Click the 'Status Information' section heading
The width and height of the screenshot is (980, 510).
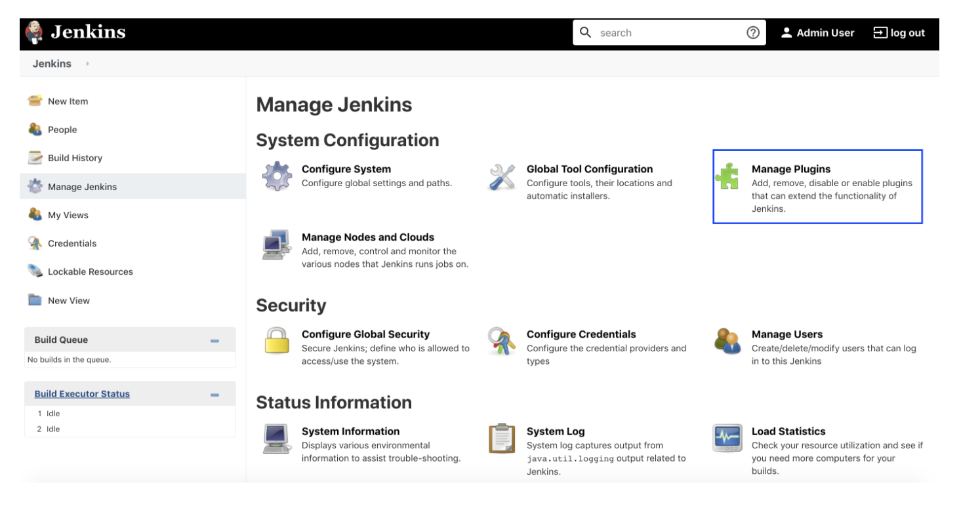[x=334, y=402]
